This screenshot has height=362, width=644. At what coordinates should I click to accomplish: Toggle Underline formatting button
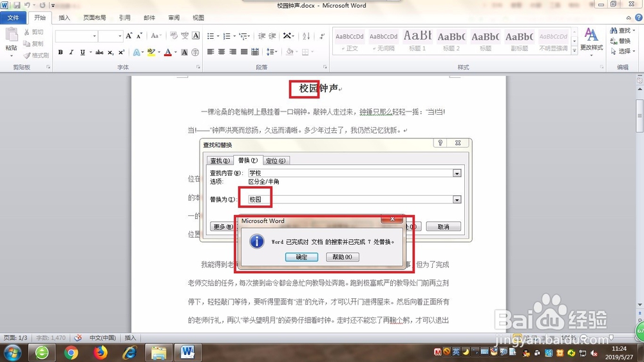tap(82, 52)
